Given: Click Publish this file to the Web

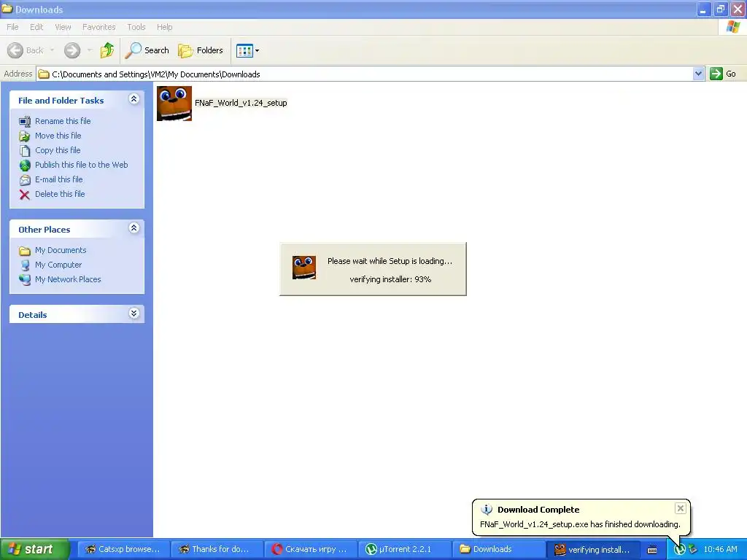Looking at the screenshot, I should pyautogui.click(x=82, y=165).
